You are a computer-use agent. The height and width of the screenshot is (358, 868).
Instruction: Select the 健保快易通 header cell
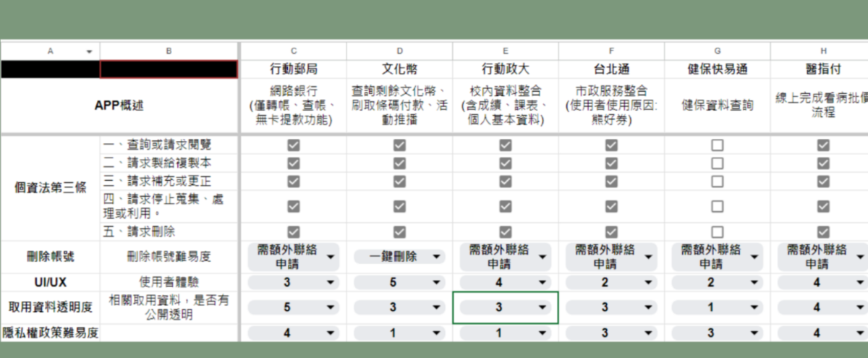coord(717,69)
